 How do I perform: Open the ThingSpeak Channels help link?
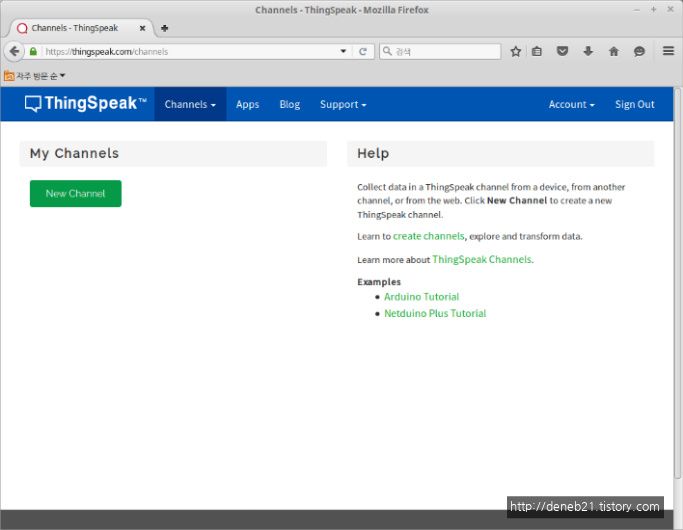pyautogui.click(x=482, y=260)
